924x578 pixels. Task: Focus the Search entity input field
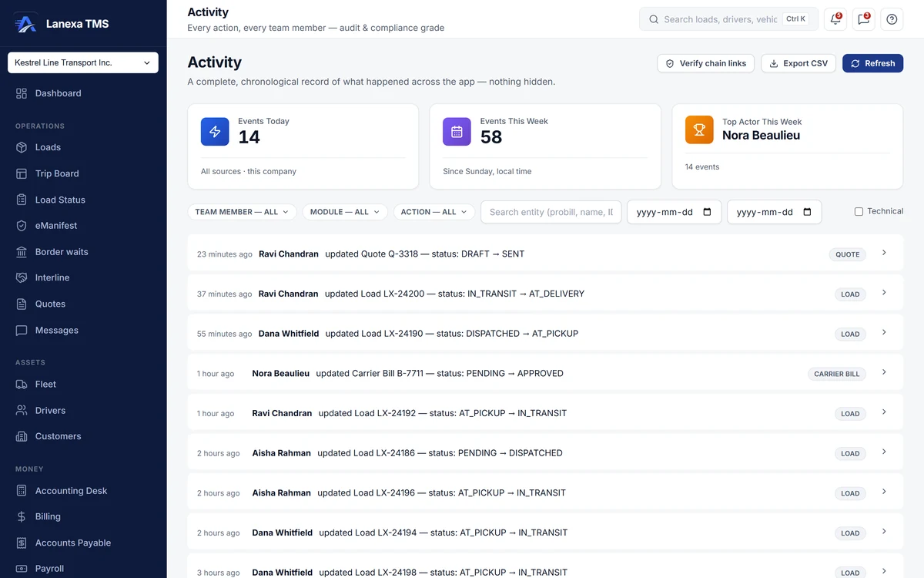(551, 212)
